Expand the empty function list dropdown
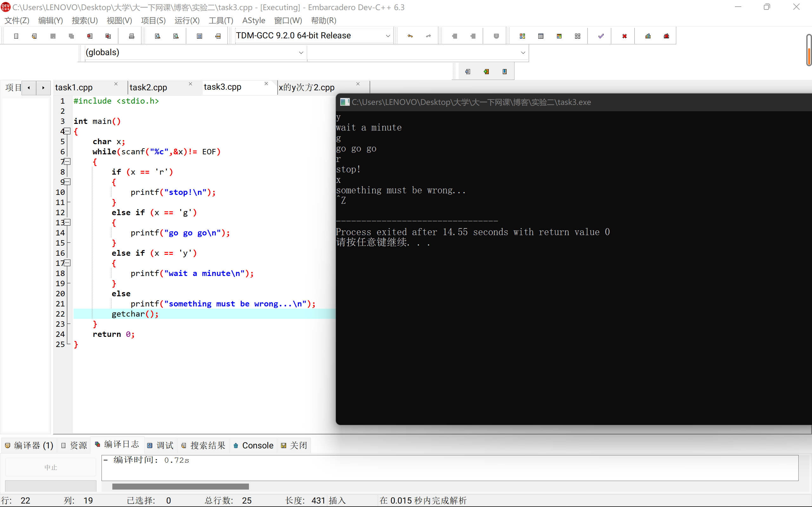 click(522, 53)
